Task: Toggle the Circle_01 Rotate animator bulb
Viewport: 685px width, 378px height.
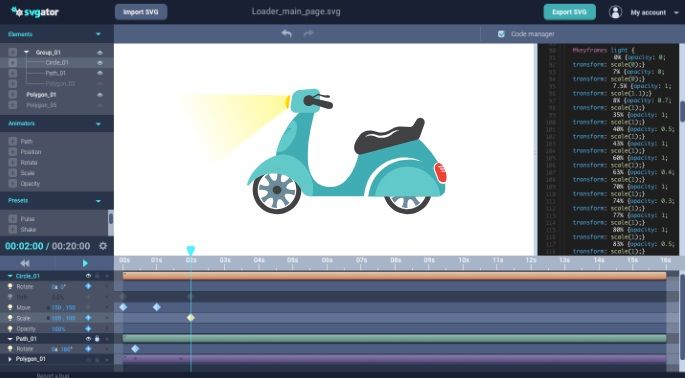Action: point(10,287)
